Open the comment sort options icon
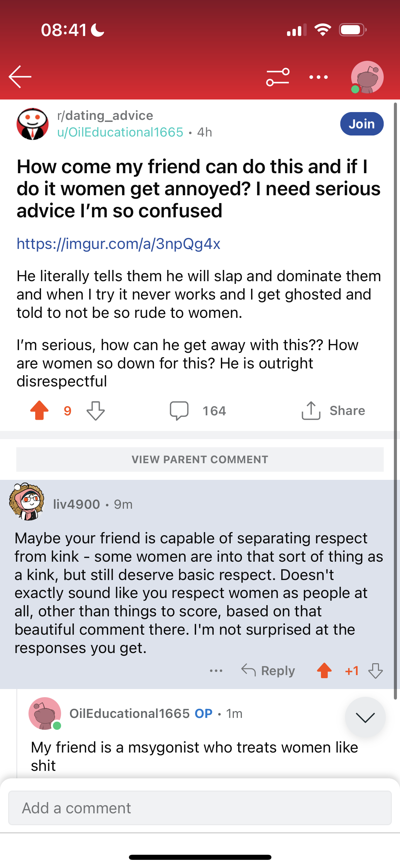This screenshot has width=400, height=868. point(278,77)
